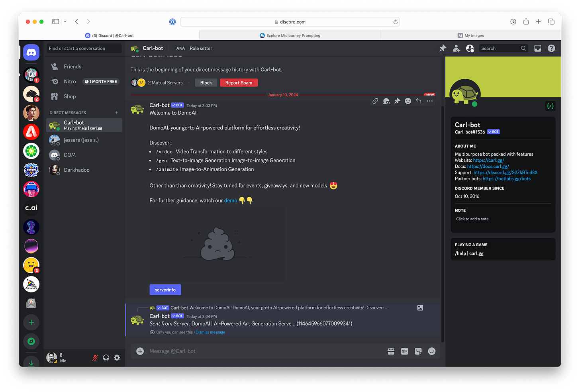Toggle deafen headphones icon

coord(106,358)
